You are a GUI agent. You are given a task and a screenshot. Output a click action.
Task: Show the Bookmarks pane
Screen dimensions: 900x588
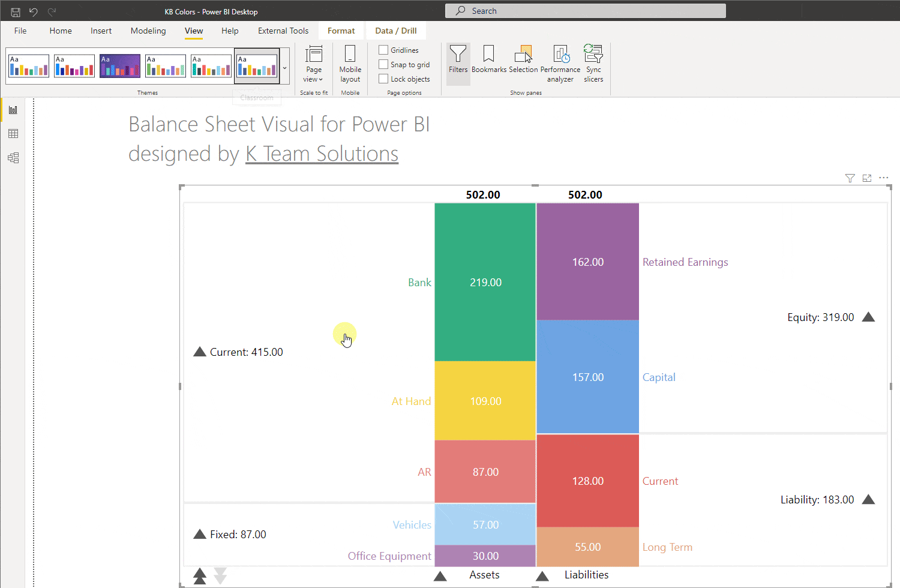(x=488, y=60)
